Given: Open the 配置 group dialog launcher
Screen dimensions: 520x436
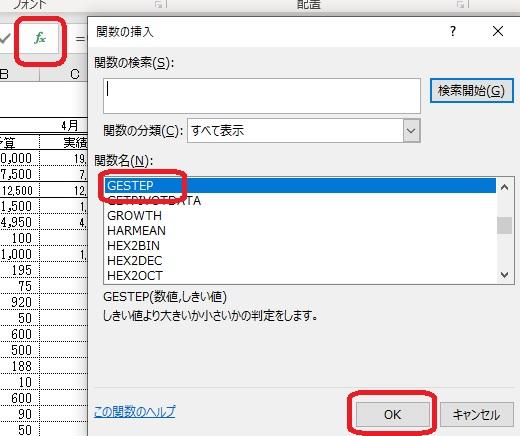Looking at the screenshot, I should (x=461, y=4).
